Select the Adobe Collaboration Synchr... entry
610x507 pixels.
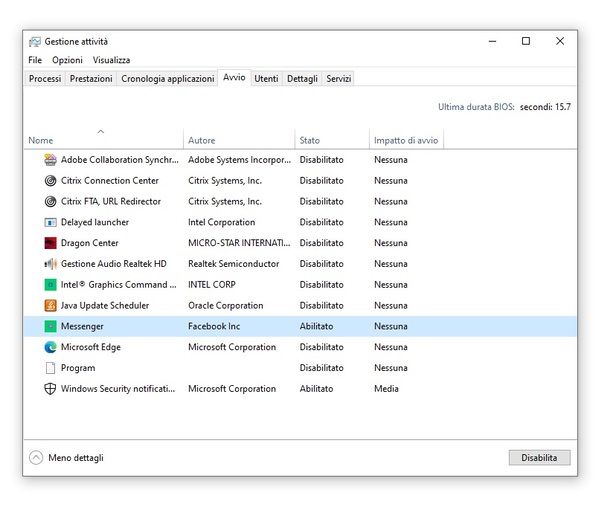point(119,160)
